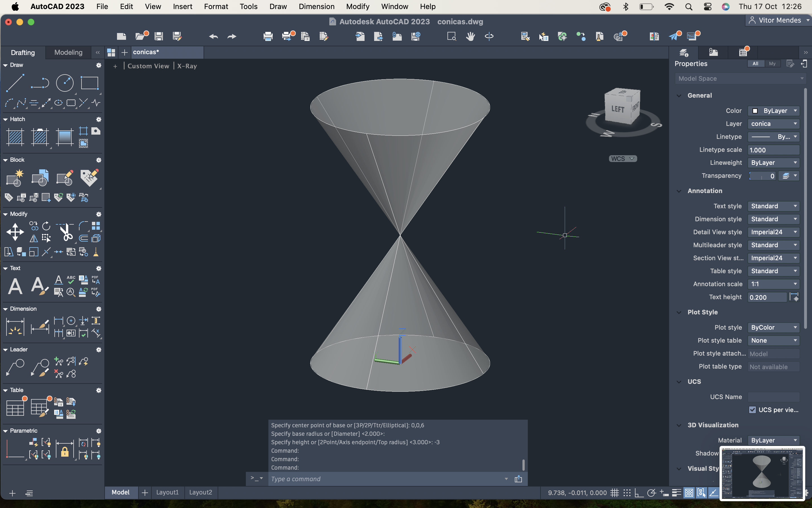Click the command history scrollbar
The width and height of the screenshot is (812, 508).
click(x=524, y=465)
